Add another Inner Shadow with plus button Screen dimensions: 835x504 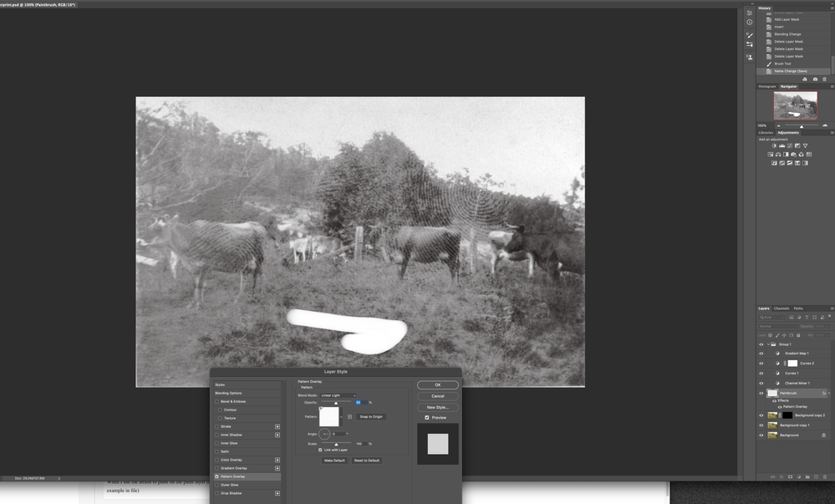coord(277,435)
